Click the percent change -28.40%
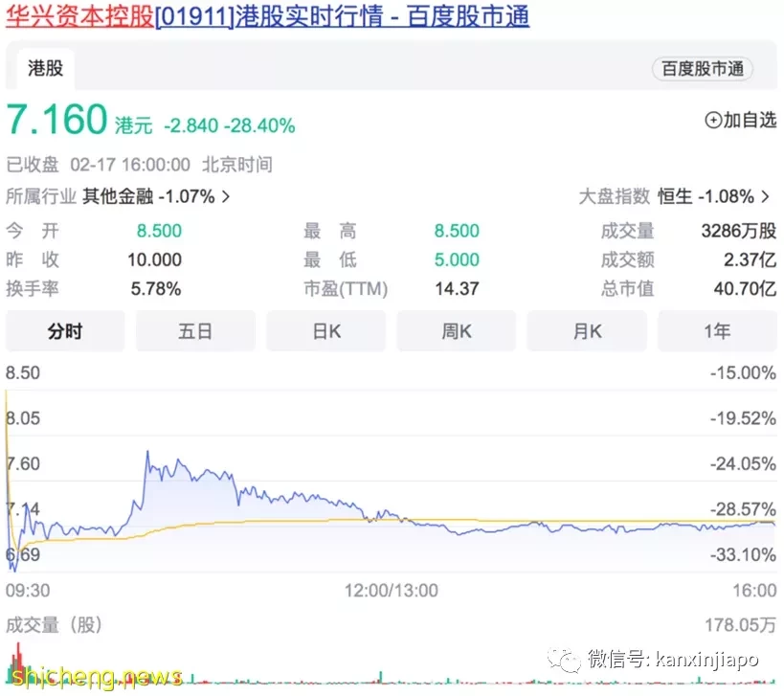 coord(259,125)
